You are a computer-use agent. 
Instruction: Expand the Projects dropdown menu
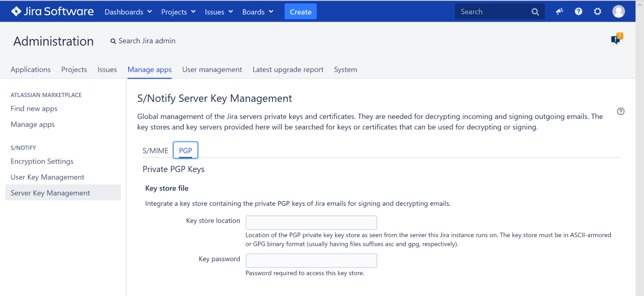click(178, 12)
